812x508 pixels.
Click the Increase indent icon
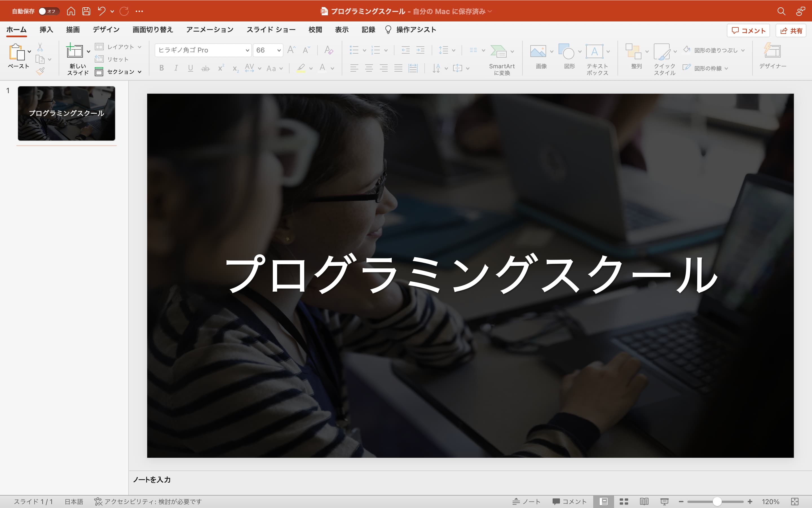(420, 50)
